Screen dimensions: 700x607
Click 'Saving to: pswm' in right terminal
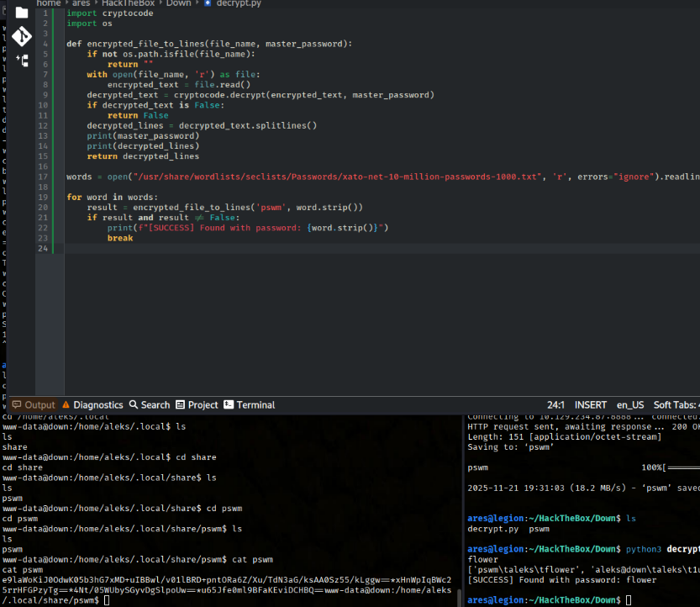tap(510, 446)
